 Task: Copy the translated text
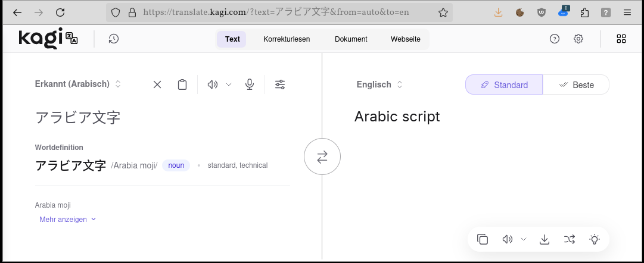click(x=483, y=239)
